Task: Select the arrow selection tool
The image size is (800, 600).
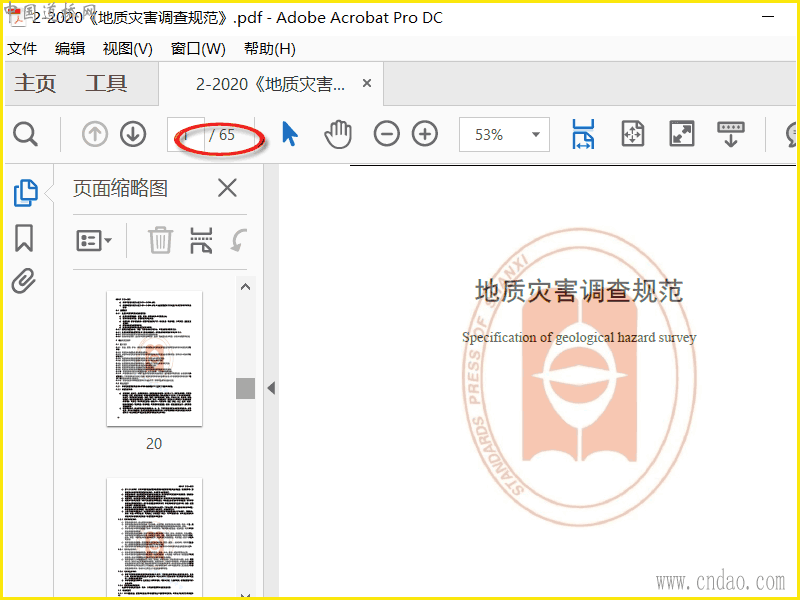Action: pos(290,134)
